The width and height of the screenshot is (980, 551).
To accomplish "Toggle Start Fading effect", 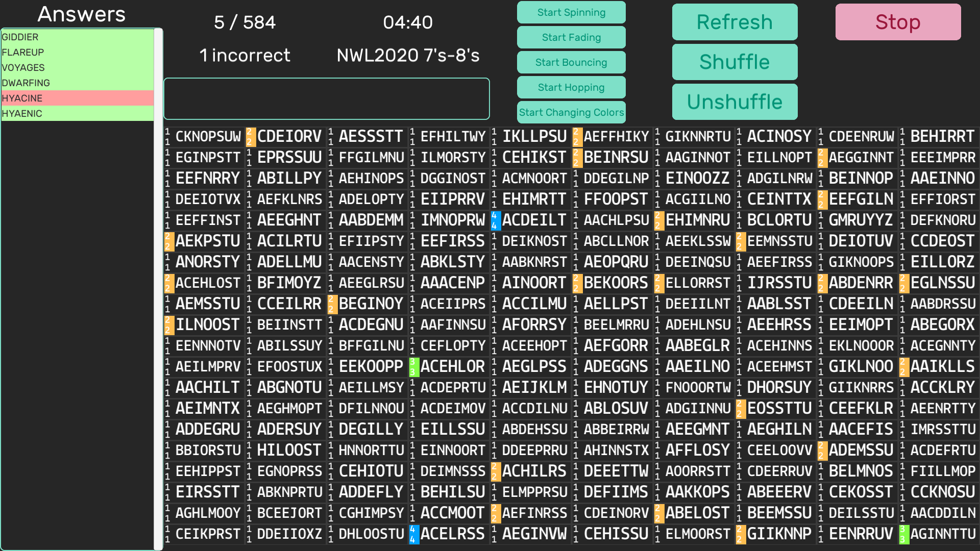I will click(571, 37).
